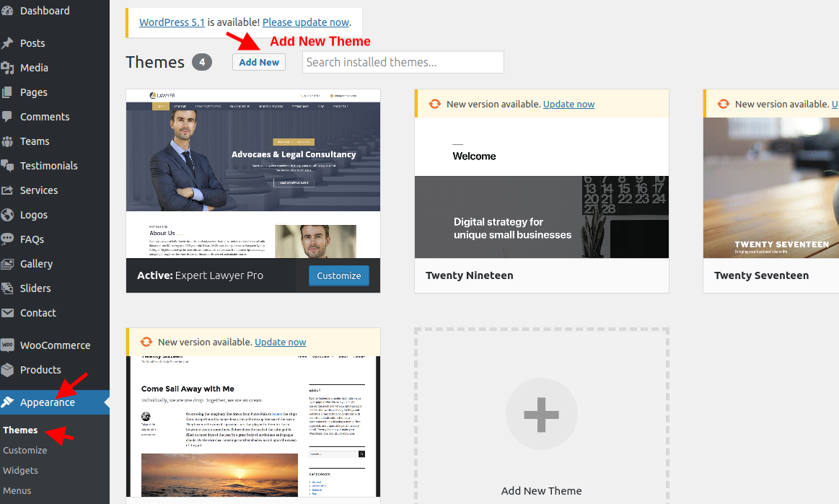Click the theme count badge 4
The image size is (839, 504).
coord(202,62)
